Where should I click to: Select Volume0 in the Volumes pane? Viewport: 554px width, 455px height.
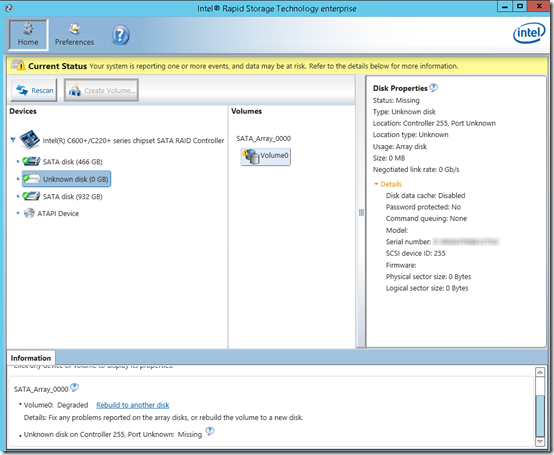tap(266, 156)
